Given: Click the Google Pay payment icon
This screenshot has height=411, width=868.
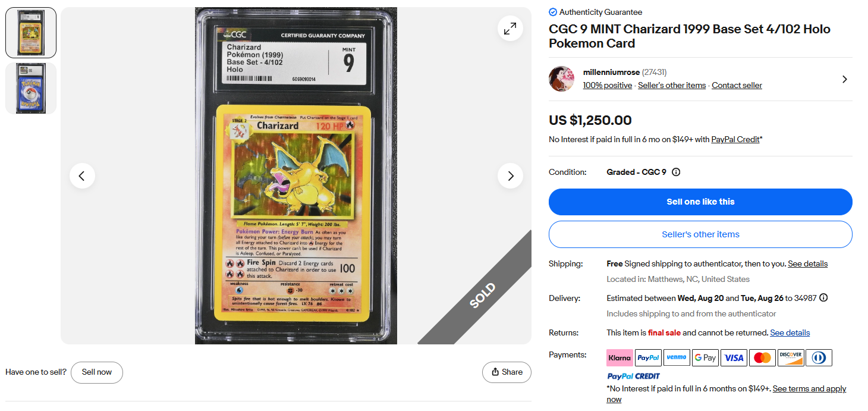Looking at the screenshot, I should coord(705,357).
